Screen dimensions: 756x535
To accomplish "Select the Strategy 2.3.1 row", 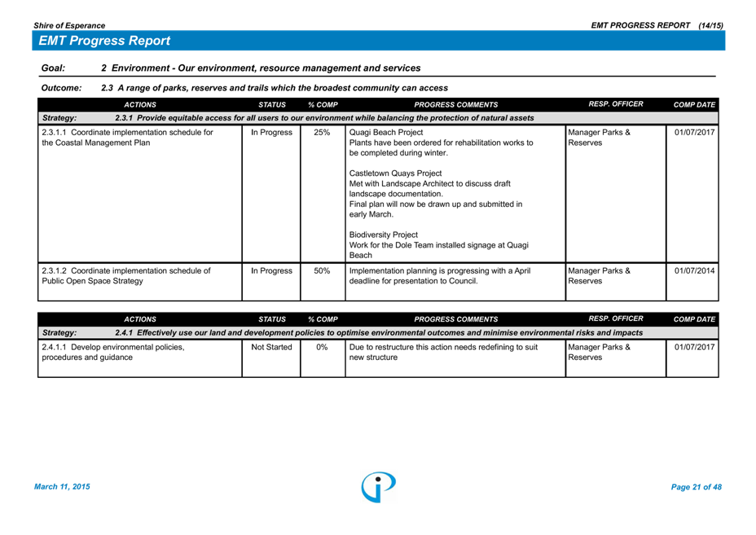I will pyautogui.click(x=324, y=118).
